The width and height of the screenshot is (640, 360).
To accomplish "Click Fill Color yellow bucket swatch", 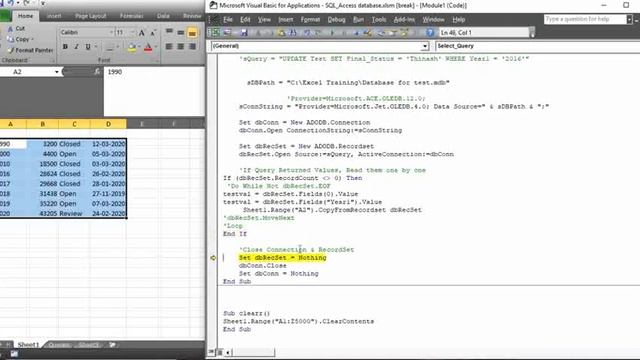I will pos(131,48).
